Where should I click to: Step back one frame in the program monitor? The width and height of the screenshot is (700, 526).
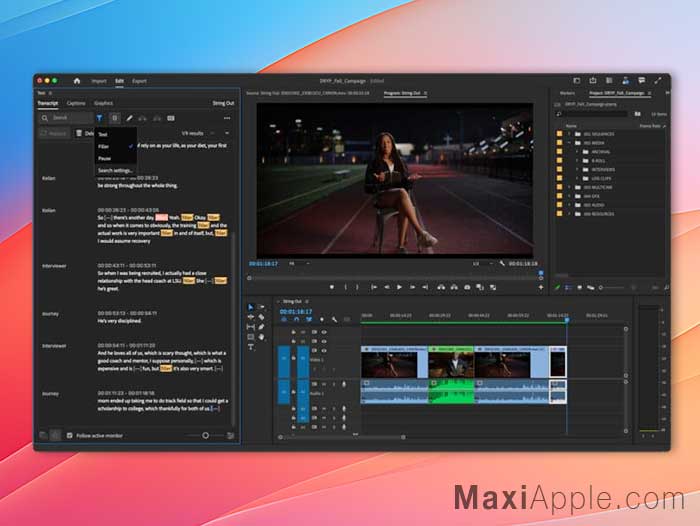tap(387, 287)
